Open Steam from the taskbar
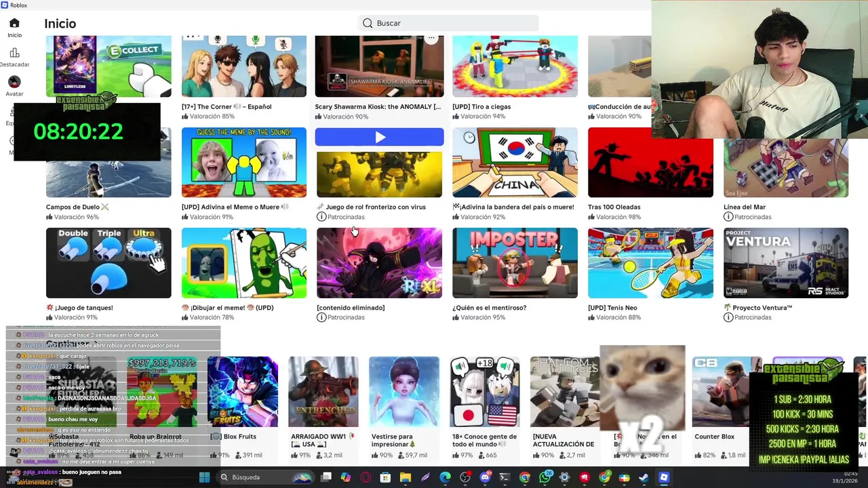This screenshot has width=868, height=488. 644,477
